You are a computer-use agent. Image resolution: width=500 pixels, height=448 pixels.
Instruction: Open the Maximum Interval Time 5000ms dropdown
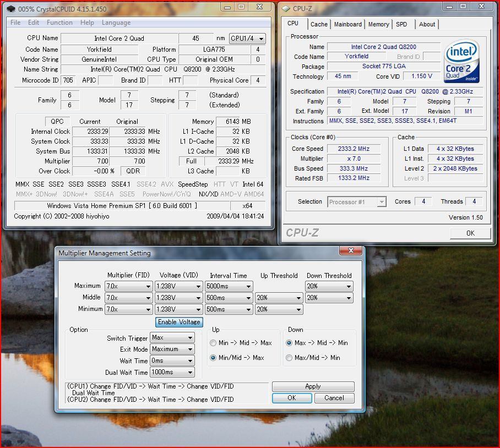229,286
